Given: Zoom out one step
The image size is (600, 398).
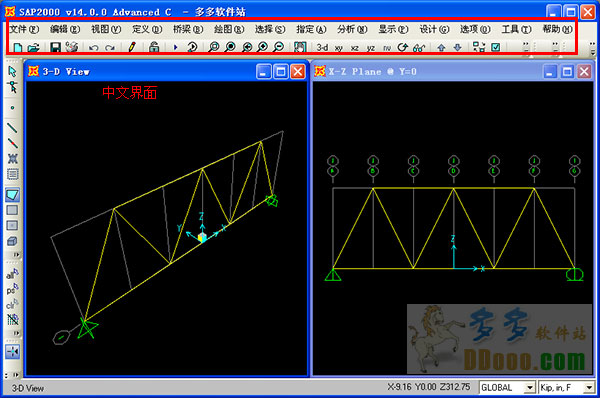Looking at the screenshot, I should point(279,47).
